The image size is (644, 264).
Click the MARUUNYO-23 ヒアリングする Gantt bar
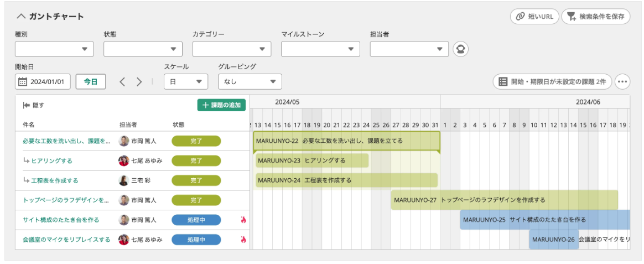click(312, 160)
